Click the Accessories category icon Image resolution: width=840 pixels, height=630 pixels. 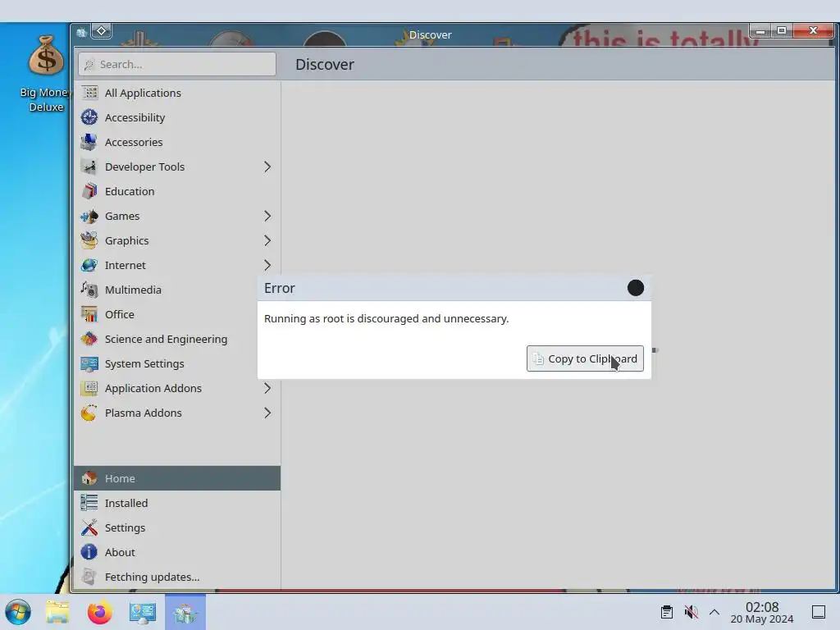coord(89,142)
